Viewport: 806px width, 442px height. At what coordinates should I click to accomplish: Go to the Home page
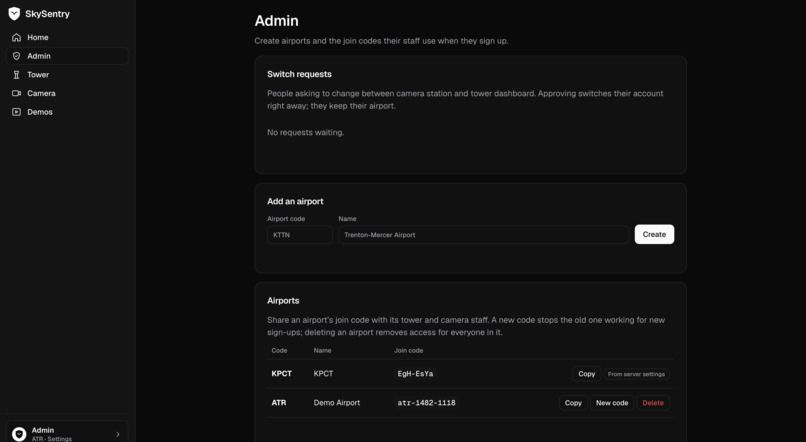pyautogui.click(x=67, y=38)
